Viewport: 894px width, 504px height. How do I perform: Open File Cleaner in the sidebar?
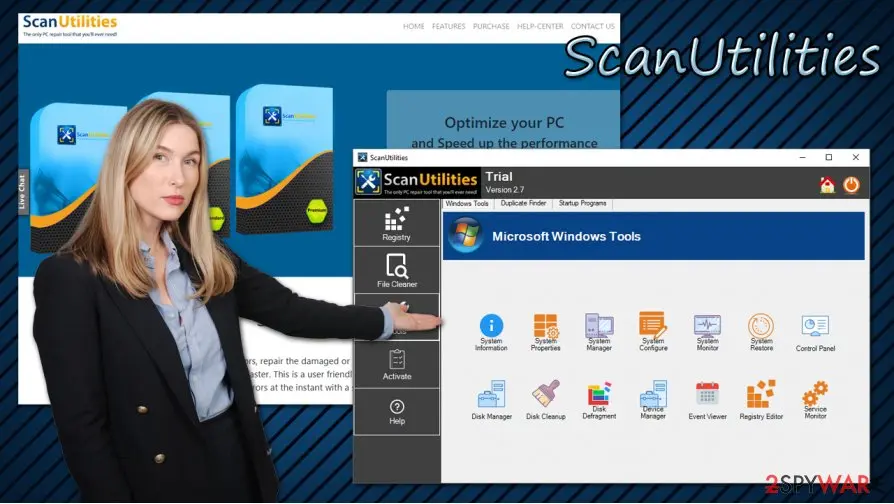397,270
